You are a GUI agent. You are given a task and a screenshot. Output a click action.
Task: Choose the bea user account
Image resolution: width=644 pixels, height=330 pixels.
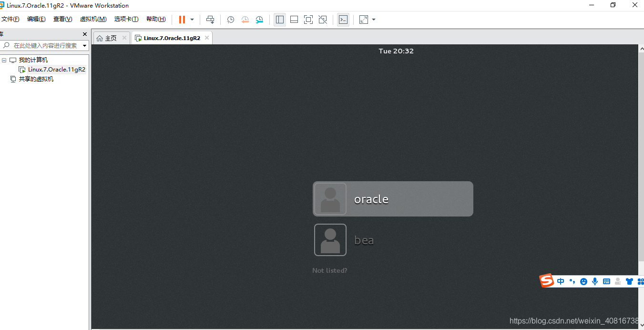pyautogui.click(x=393, y=240)
